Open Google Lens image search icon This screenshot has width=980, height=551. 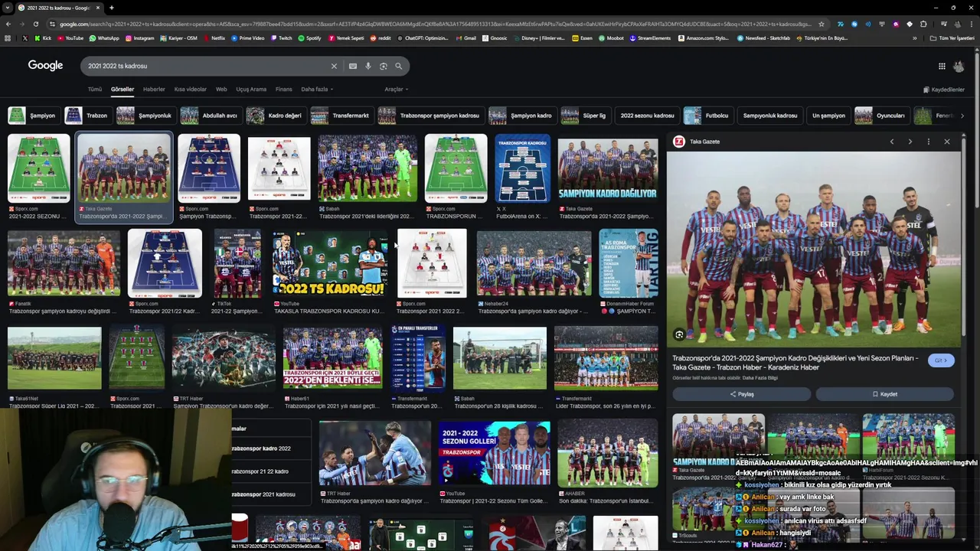click(384, 66)
